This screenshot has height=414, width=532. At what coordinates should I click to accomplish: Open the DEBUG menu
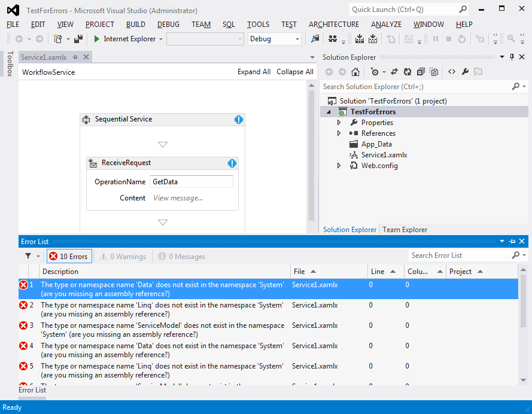click(168, 25)
